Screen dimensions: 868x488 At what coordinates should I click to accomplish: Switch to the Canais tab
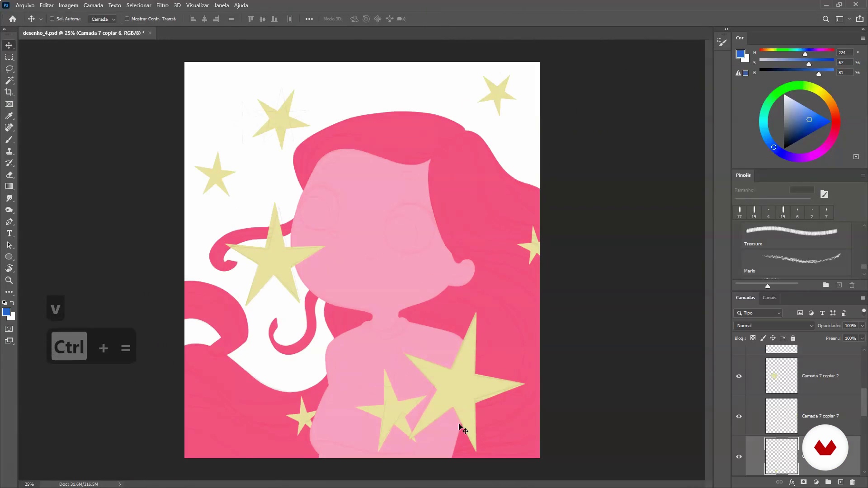click(769, 298)
